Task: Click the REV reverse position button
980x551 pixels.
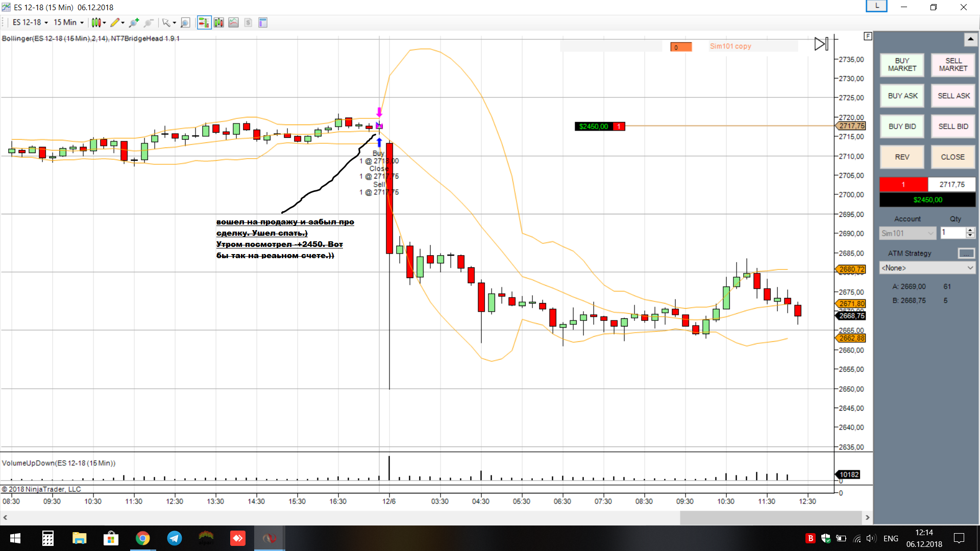Action: click(x=902, y=157)
